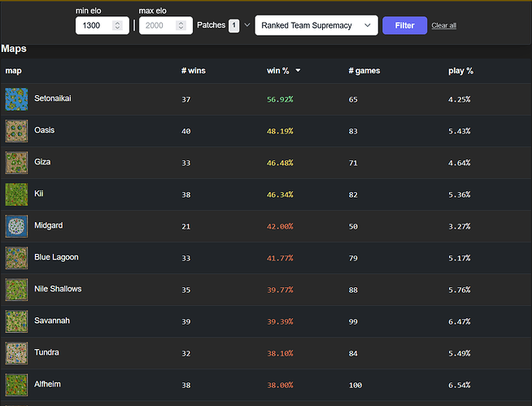Select the Alfheim map thumbnail
532x406 pixels.
tap(16, 385)
